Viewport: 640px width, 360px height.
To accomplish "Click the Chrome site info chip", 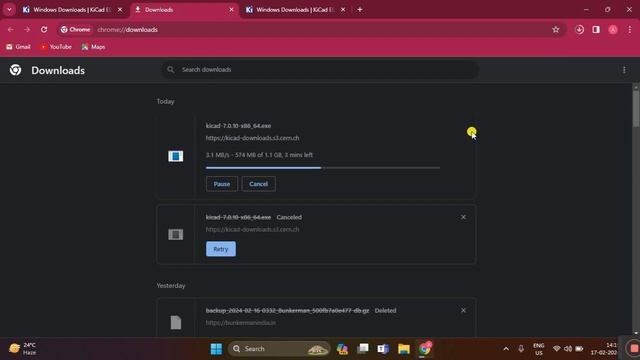I will pos(75,29).
